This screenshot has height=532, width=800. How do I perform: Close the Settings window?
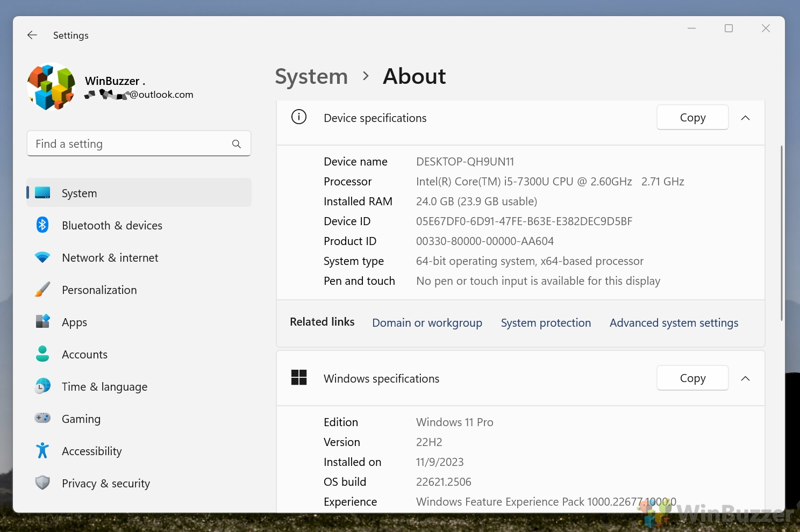(x=766, y=28)
